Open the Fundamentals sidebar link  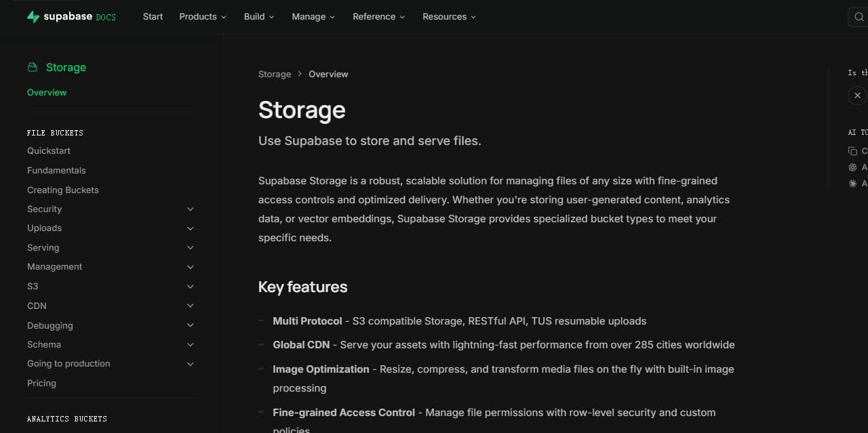(x=56, y=170)
